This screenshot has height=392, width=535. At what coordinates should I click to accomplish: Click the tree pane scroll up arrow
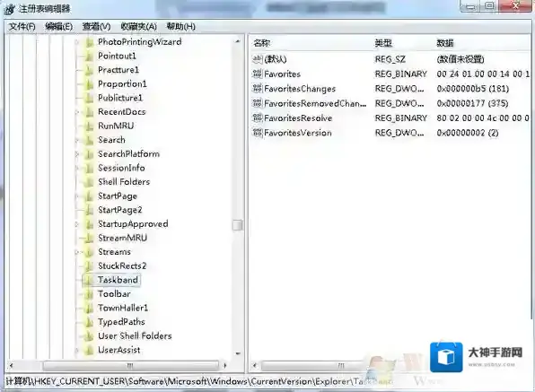(x=238, y=41)
